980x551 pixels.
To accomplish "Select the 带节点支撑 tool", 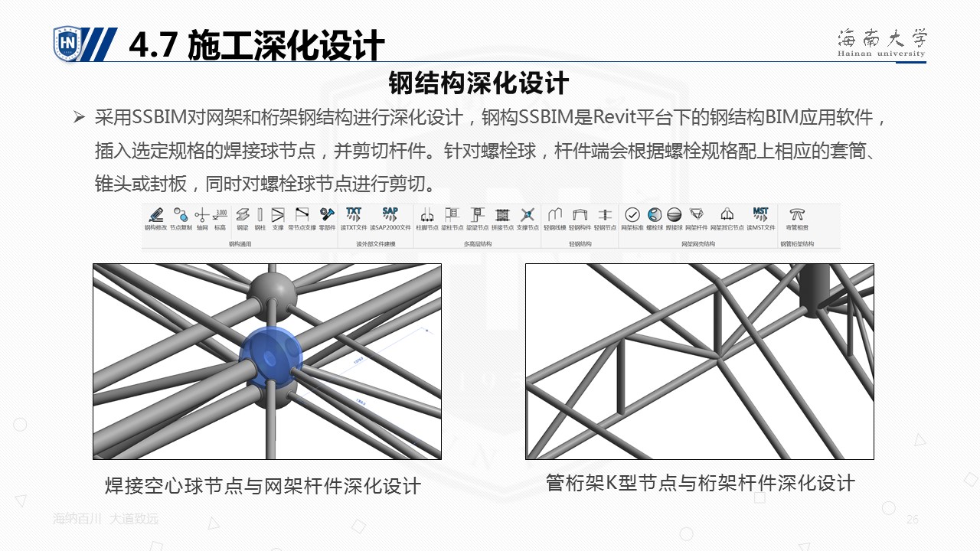I will pos(302,219).
